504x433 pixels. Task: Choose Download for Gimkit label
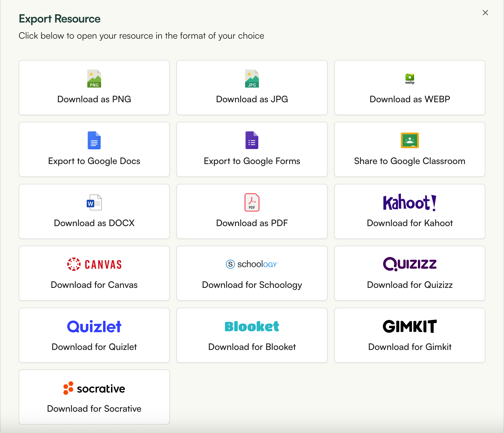410,347
